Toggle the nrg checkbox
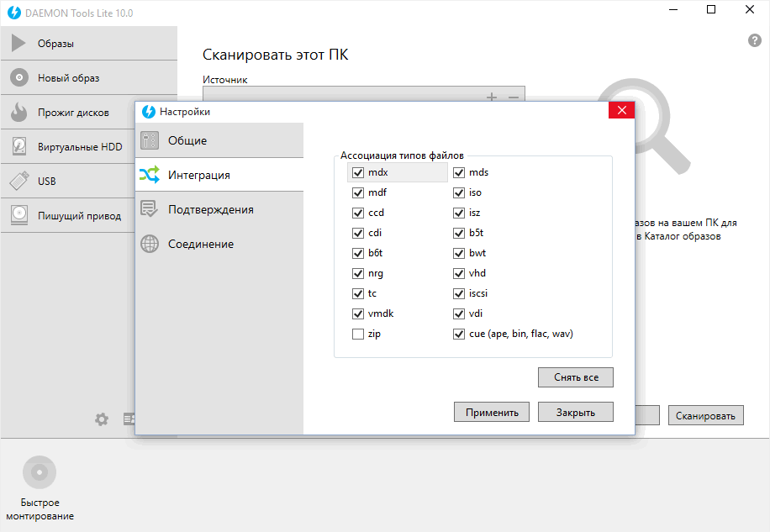770x532 pixels. tap(358, 273)
